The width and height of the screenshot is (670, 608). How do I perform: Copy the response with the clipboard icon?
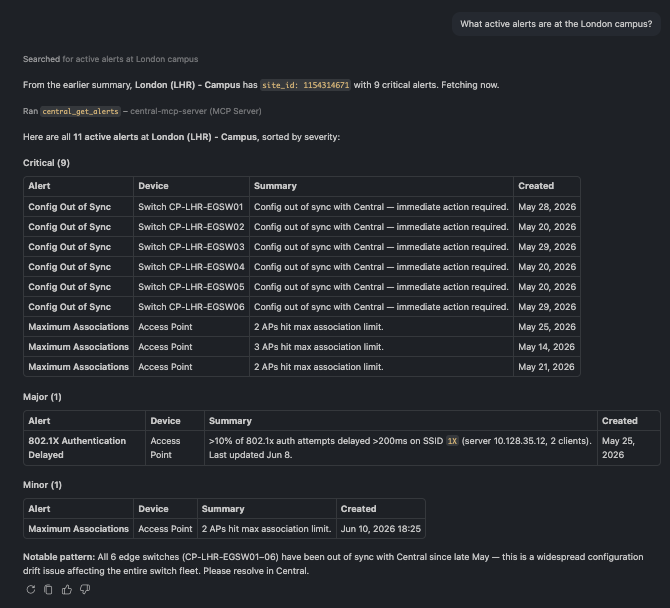click(x=48, y=590)
